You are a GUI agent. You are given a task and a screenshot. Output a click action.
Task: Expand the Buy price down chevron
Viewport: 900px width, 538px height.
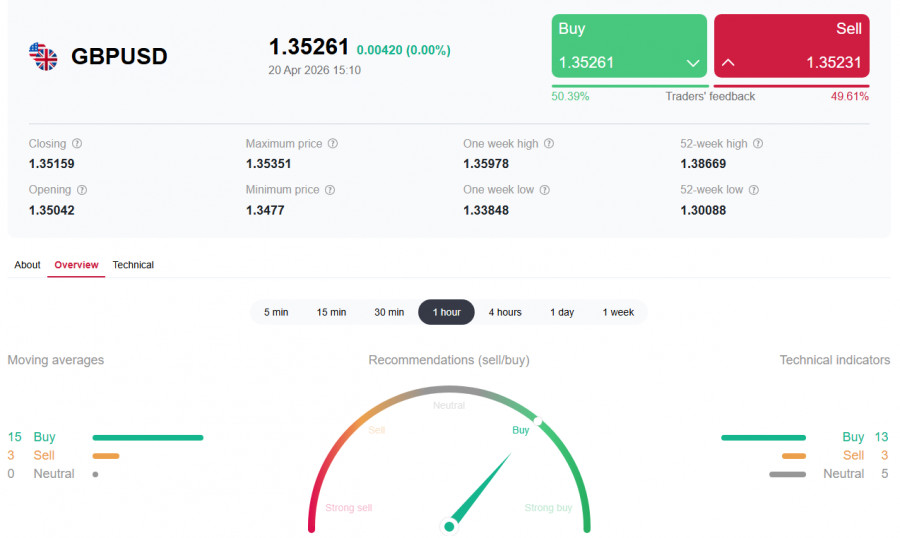click(x=693, y=63)
